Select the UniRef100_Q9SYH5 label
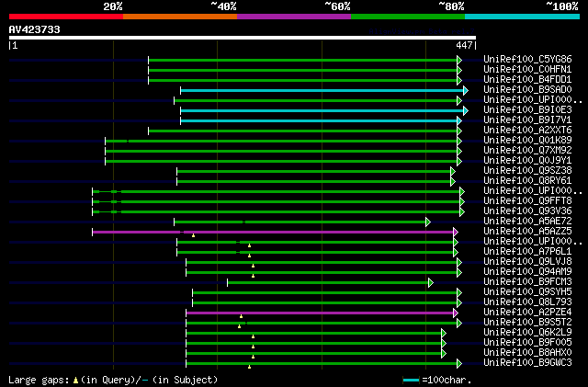588x387 pixels. point(527,291)
